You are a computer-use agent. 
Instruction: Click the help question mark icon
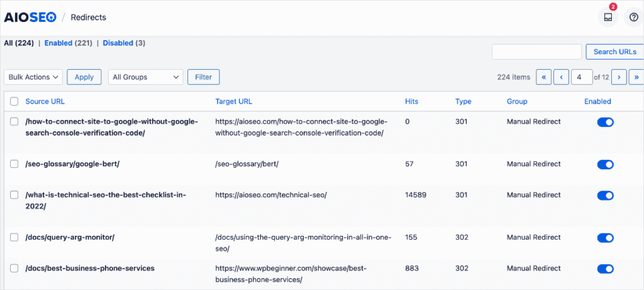pyautogui.click(x=633, y=17)
